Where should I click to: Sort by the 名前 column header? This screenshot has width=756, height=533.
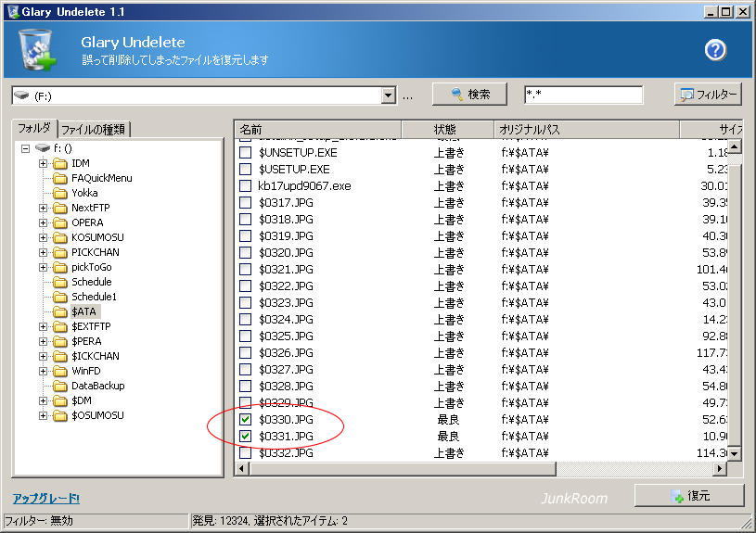click(x=318, y=129)
